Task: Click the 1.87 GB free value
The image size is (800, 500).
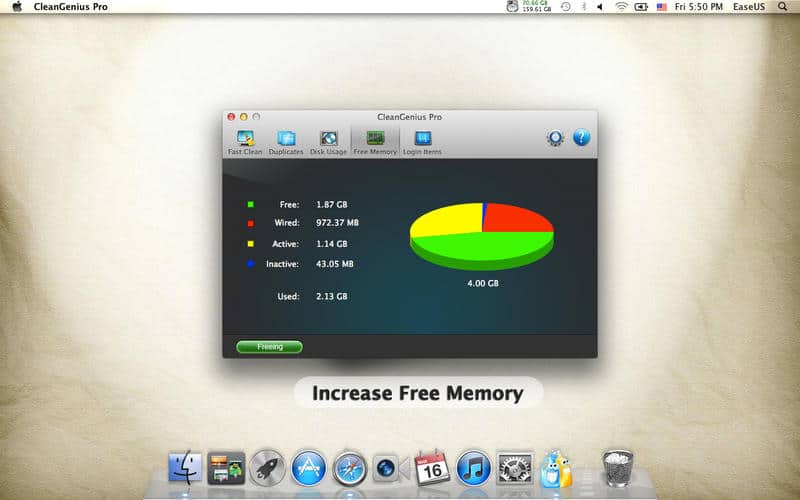Action: pos(332,205)
